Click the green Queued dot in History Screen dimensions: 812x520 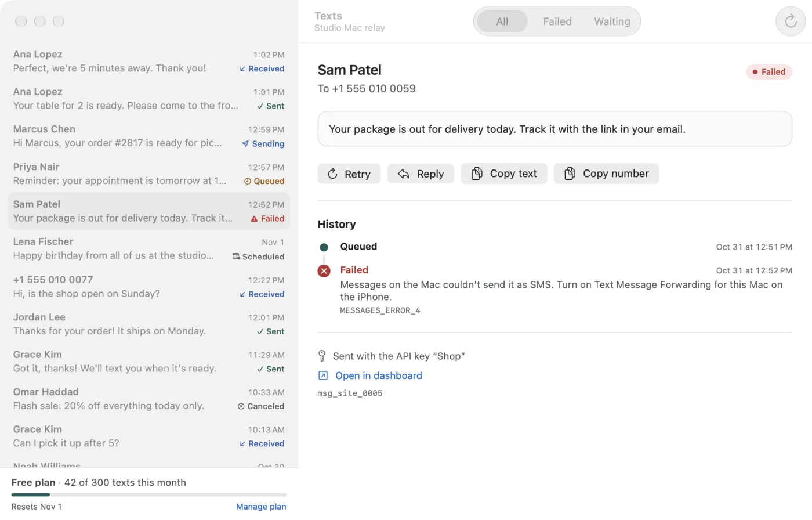[x=324, y=247]
